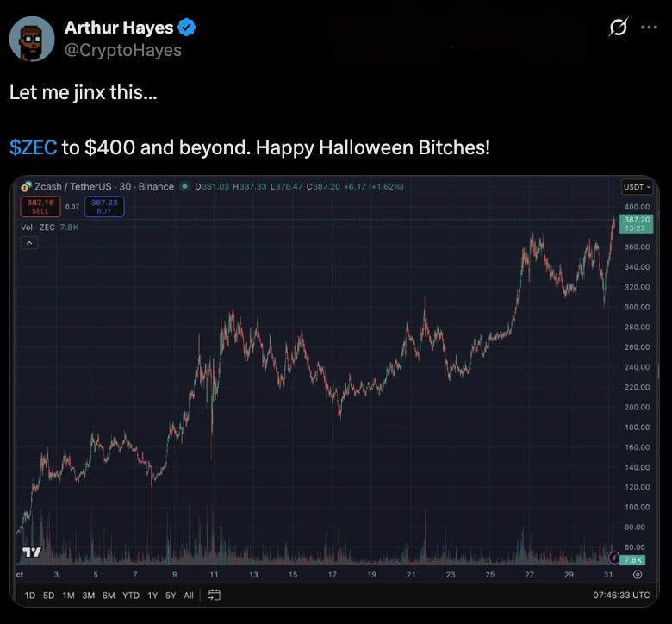Open the go-to-date calendar icon

click(x=215, y=595)
